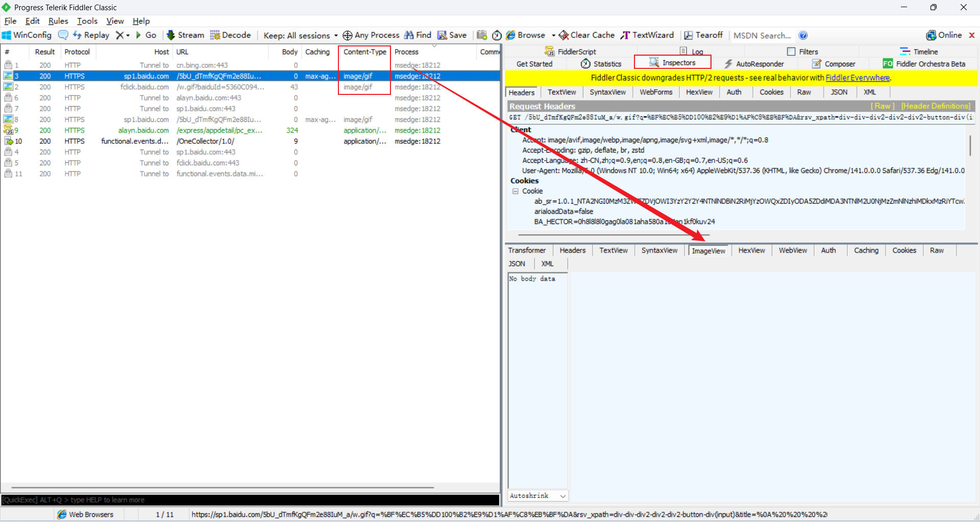
Task: Click the [Raw] link in Request Headers
Action: click(883, 106)
